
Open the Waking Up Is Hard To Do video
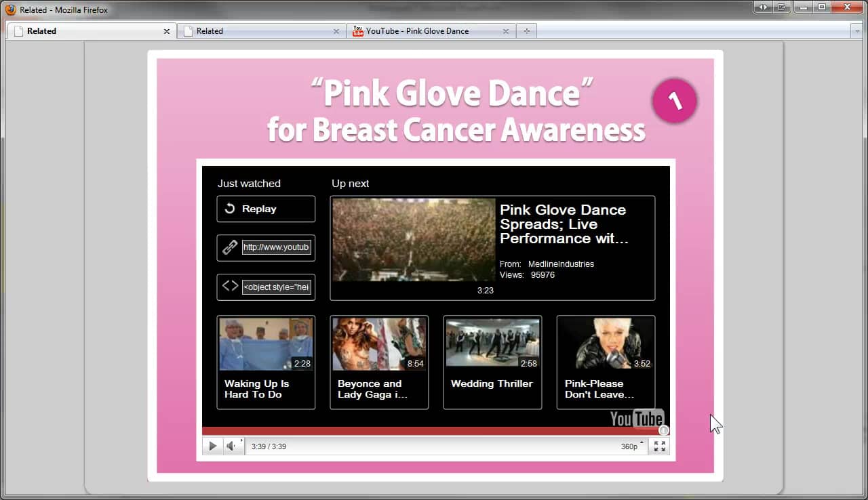pyautogui.click(x=266, y=362)
